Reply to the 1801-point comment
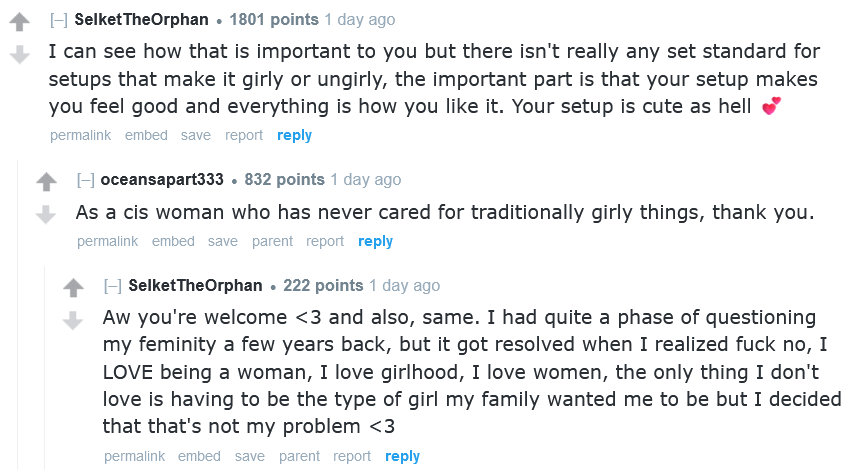Screen dimensions: 852x470 pos(294,135)
